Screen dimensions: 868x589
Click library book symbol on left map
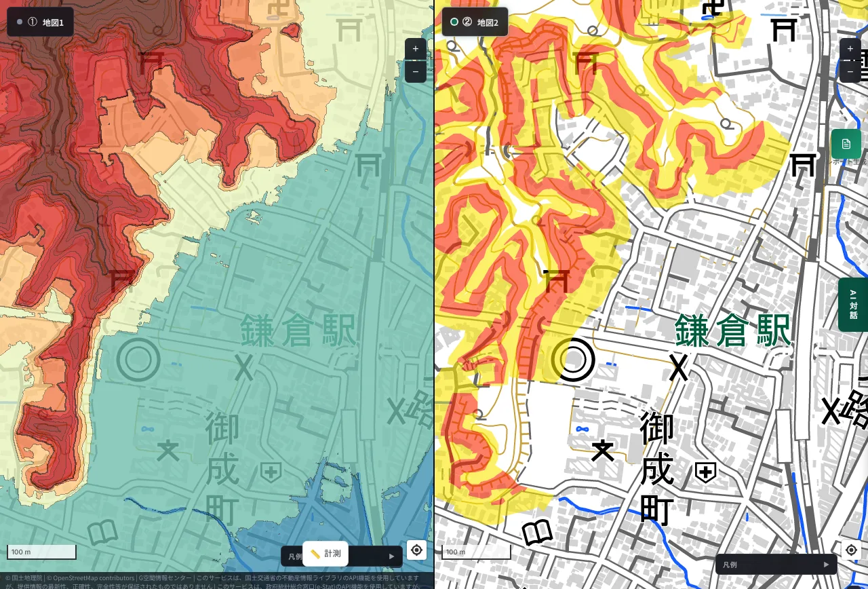point(102,533)
